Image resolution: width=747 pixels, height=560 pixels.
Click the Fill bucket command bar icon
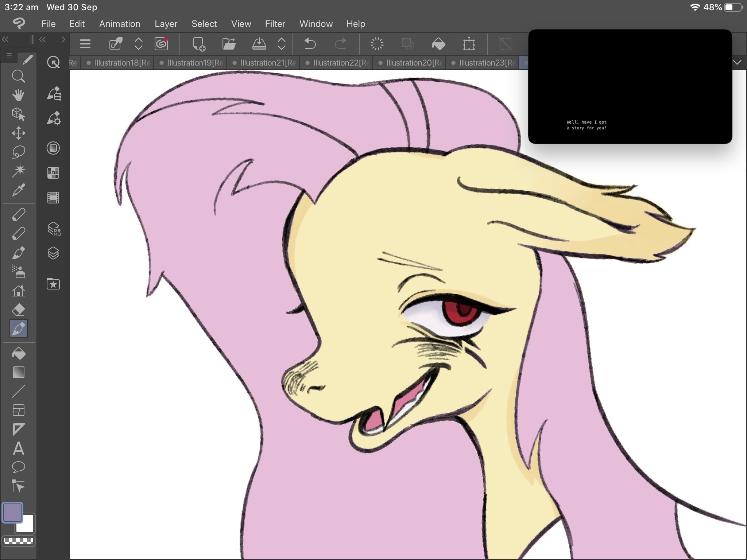tap(438, 44)
